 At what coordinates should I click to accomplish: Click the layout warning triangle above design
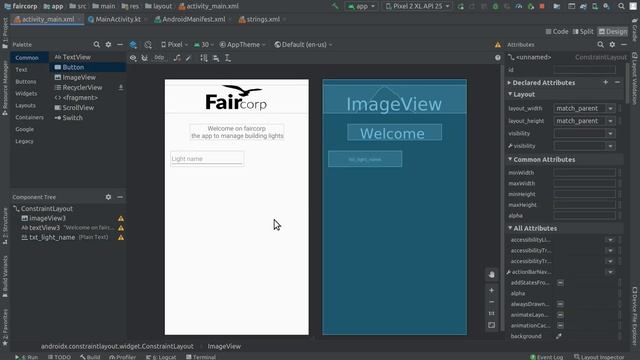point(498,44)
